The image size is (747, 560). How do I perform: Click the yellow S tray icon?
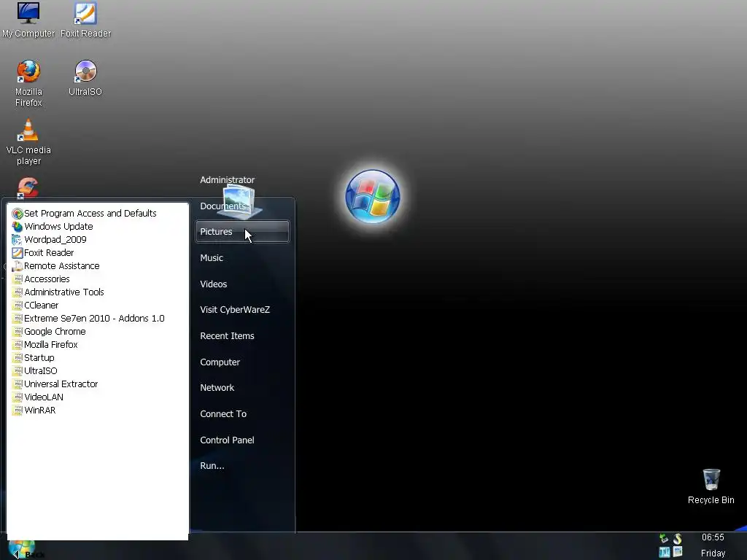coord(678,539)
